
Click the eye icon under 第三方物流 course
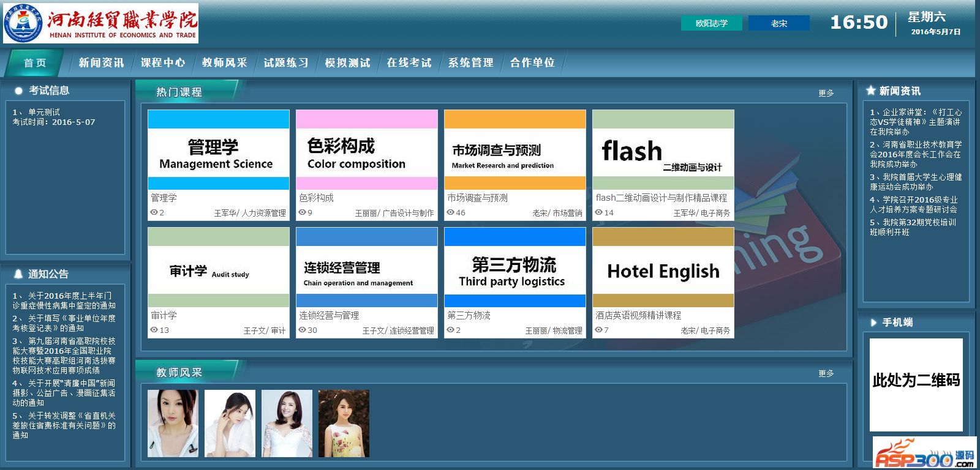click(x=450, y=330)
